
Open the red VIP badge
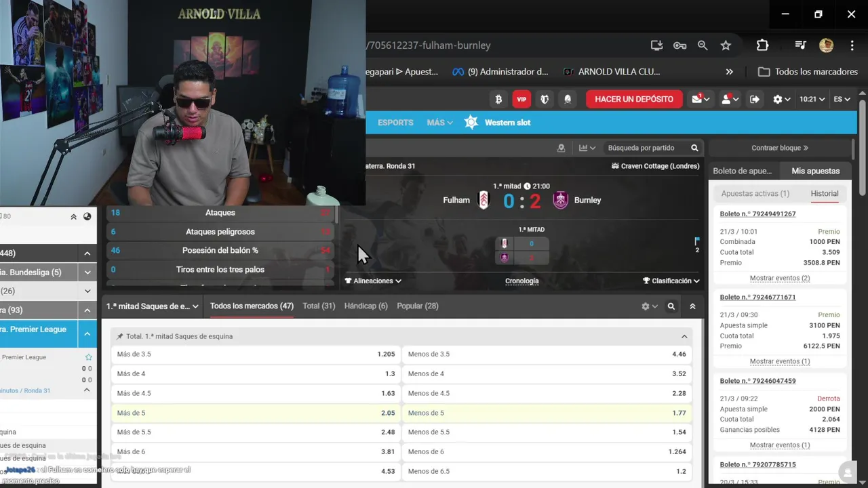pyautogui.click(x=521, y=99)
